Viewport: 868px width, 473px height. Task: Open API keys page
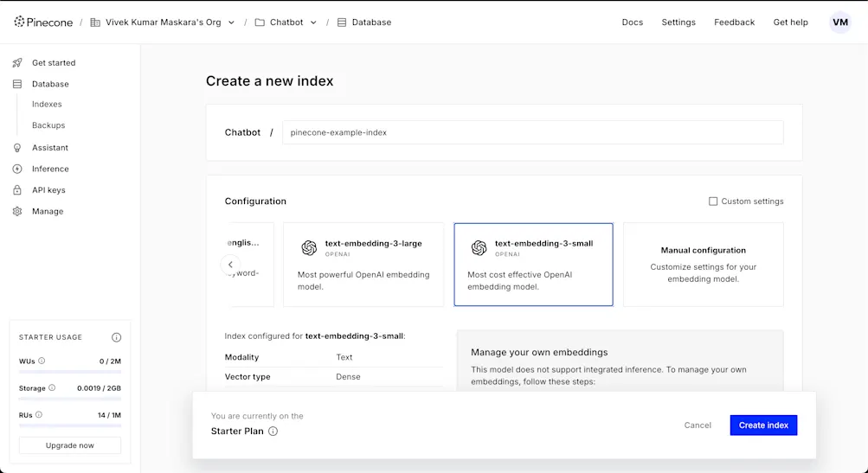[48, 189]
